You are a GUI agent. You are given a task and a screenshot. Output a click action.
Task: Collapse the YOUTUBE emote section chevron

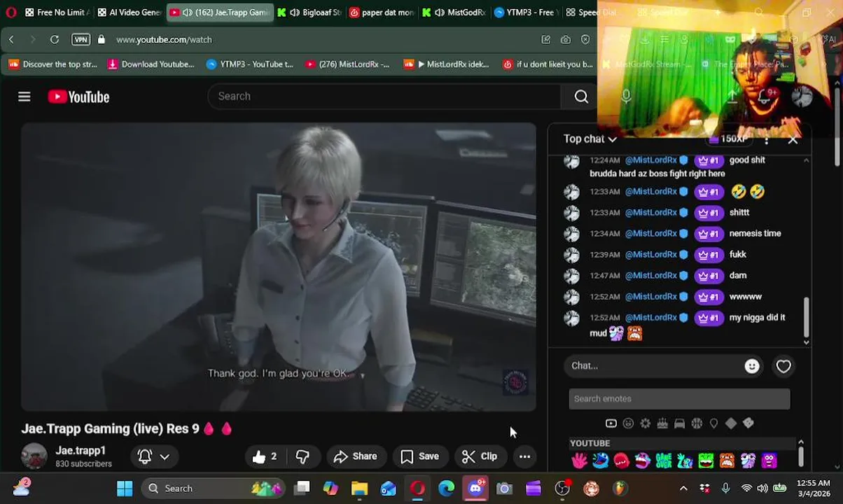(x=801, y=442)
